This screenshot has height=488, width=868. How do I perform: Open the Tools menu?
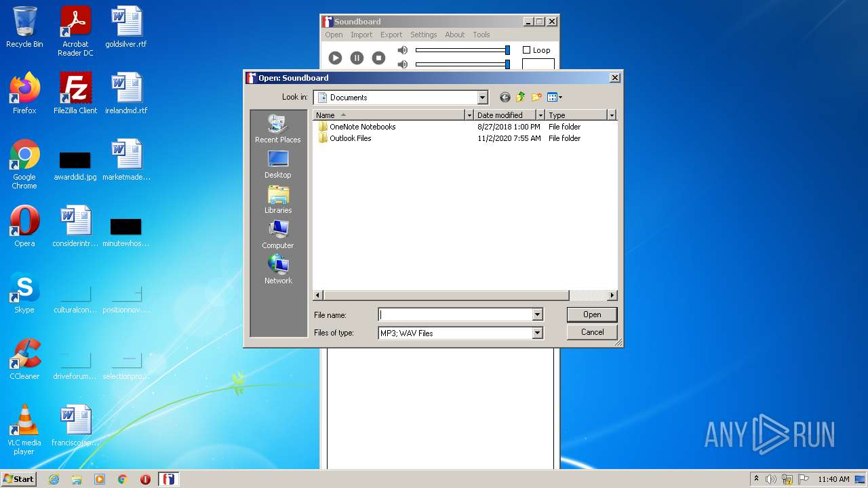click(481, 35)
